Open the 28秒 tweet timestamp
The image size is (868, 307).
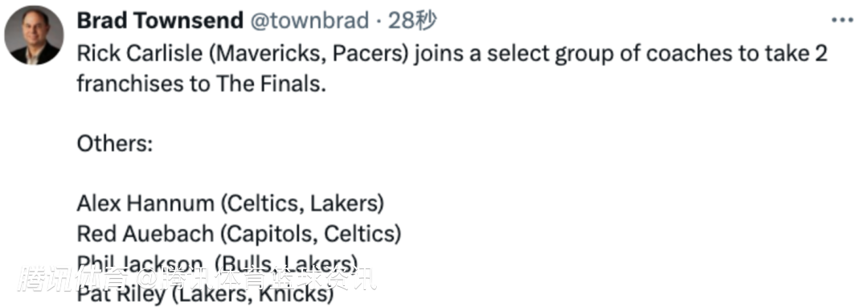412,21
